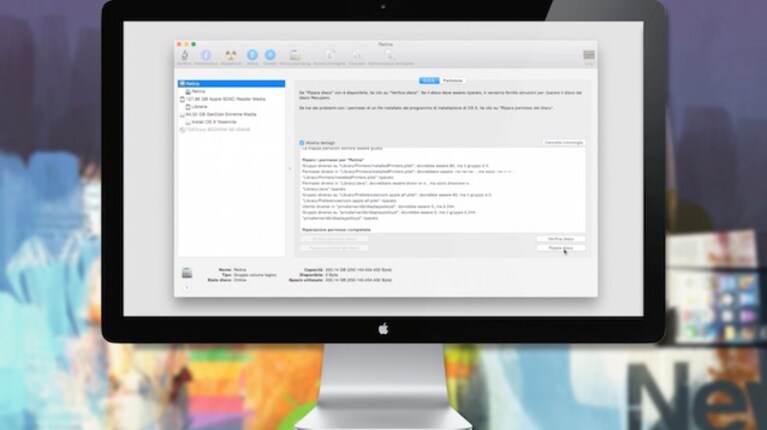The image size is (767, 430).
Task: Open the Log icon in the toolbar
Action: (589, 55)
